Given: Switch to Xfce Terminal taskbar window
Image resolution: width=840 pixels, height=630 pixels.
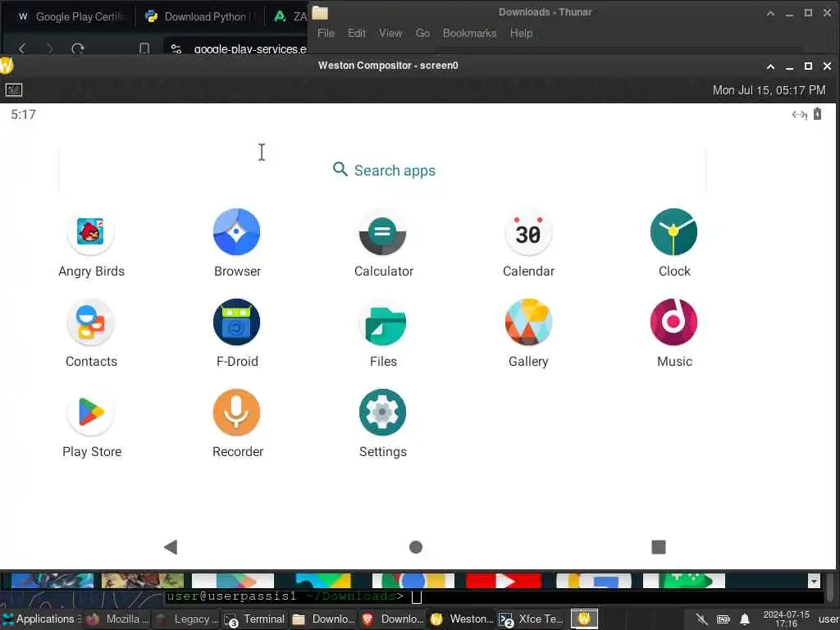Looking at the screenshot, I should point(531,619).
